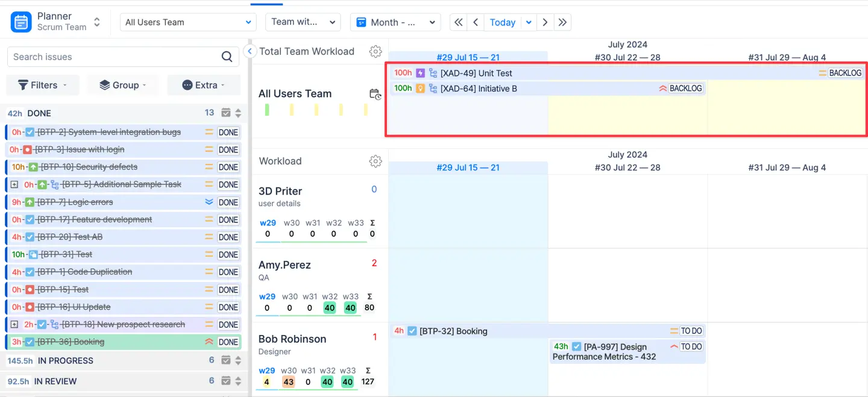Viewport: 868px width, 397px height.
Task: Open the Month view dropdown
Action: 395,22
